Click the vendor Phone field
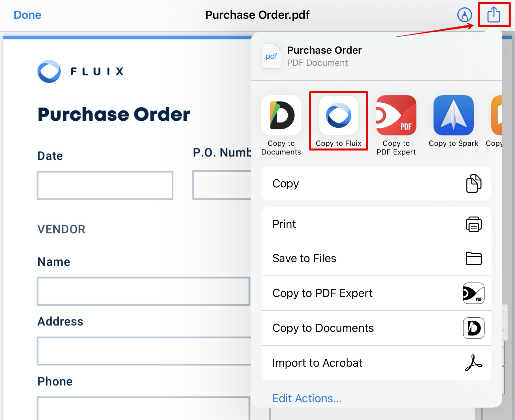The width and height of the screenshot is (515, 420). pos(144,408)
